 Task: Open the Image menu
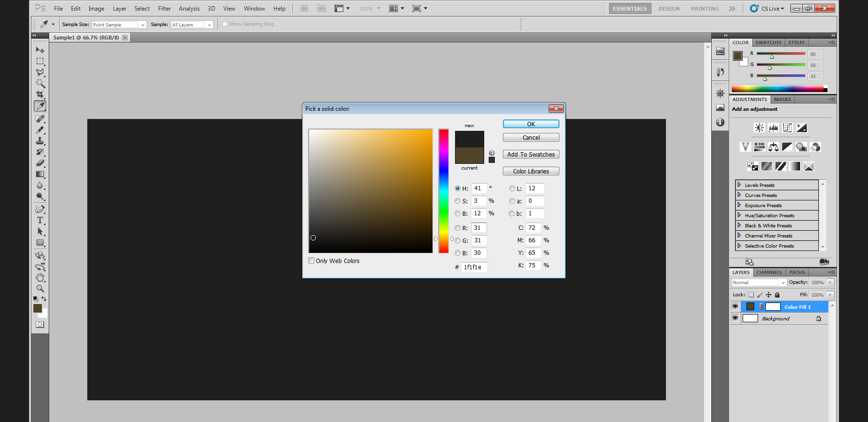(96, 9)
